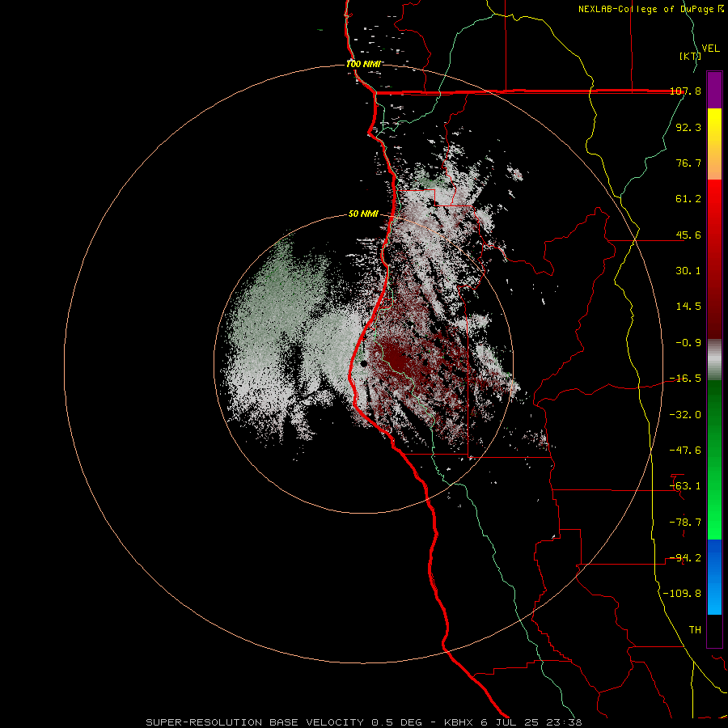Click the 50 NMI range ring label

point(363,214)
